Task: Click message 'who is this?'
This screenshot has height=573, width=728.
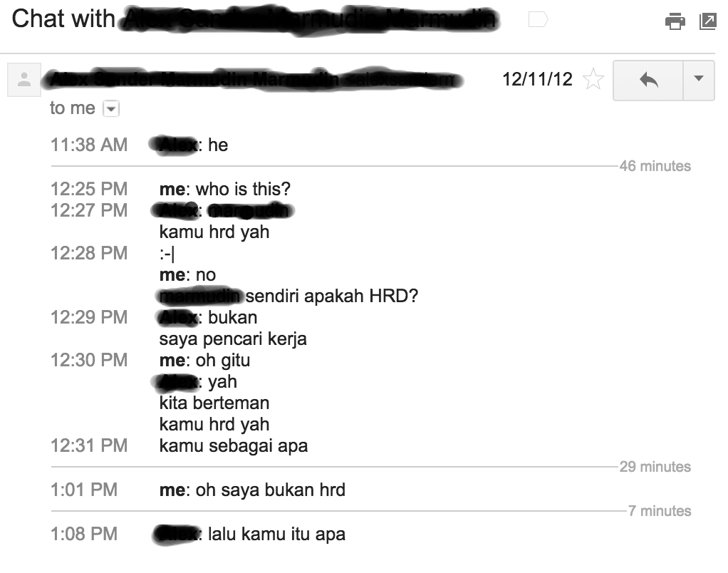Action: pyautogui.click(x=244, y=190)
